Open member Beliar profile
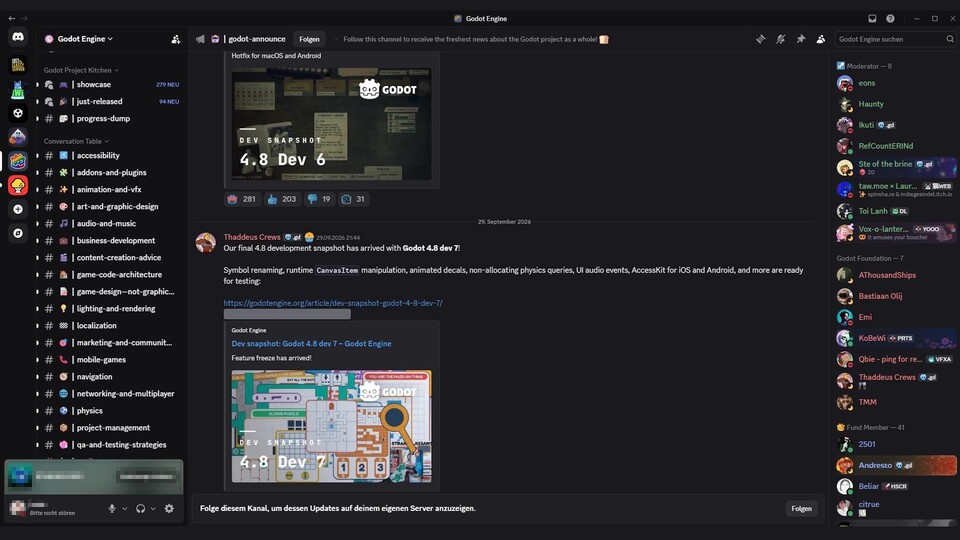 tap(895, 486)
